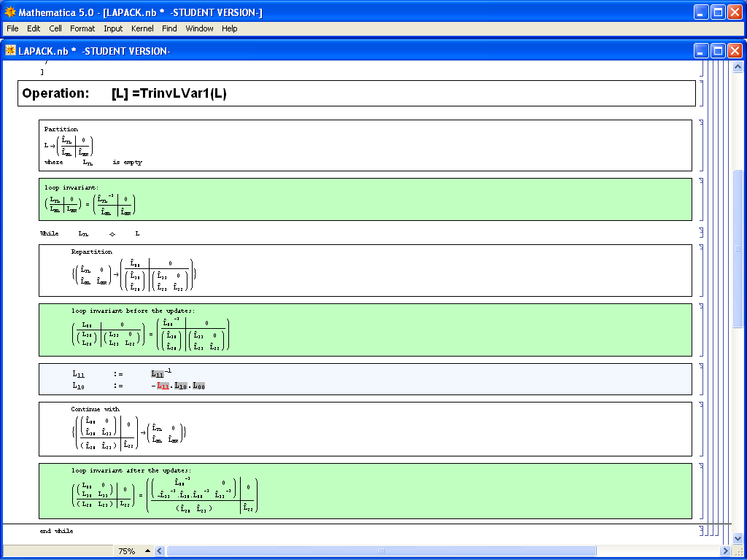Image resolution: width=747 pixels, height=560 pixels.
Task: Open the Format menu
Action: [82, 28]
